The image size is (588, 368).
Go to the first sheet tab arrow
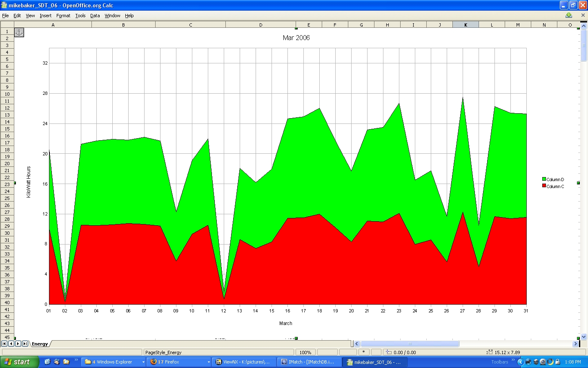point(4,344)
